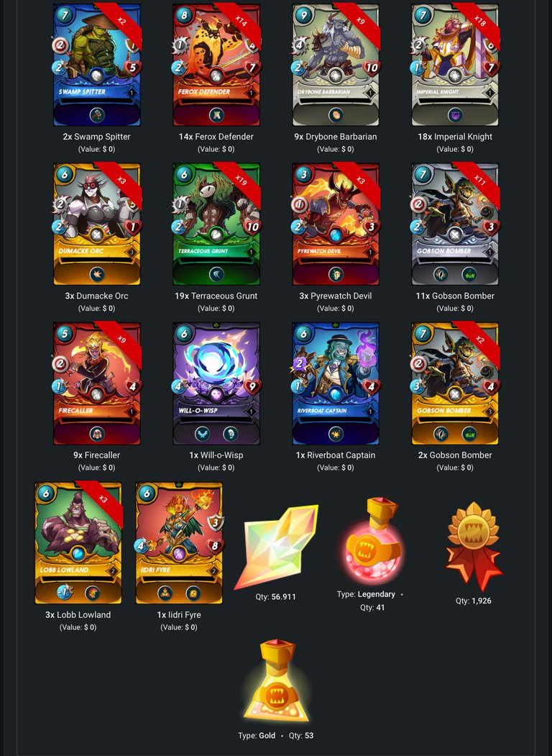Click the heart health icon on Terraceous Grunt
The height and width of the screenshot is (756, 552).
(252, 227)
